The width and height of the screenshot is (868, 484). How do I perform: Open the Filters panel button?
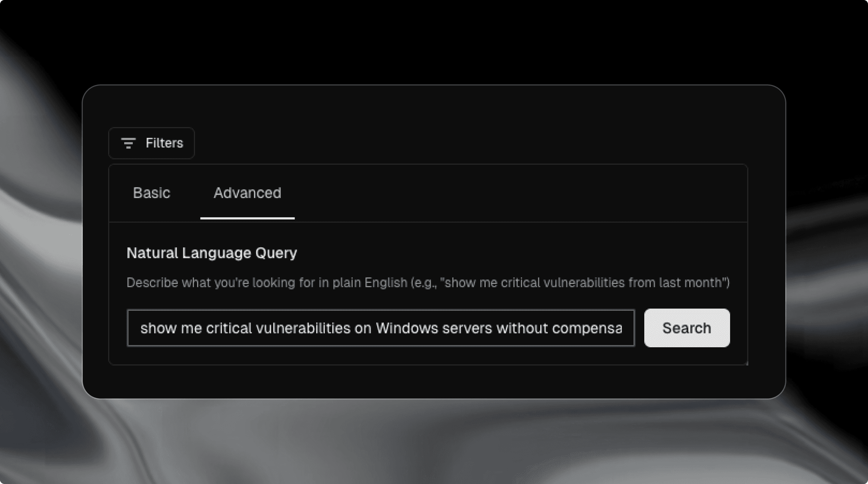coord(151,143)
